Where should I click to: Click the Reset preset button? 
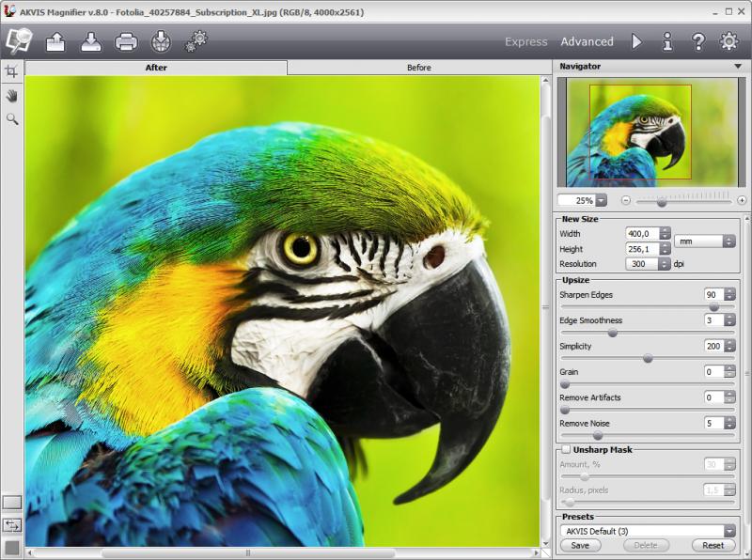713,545
